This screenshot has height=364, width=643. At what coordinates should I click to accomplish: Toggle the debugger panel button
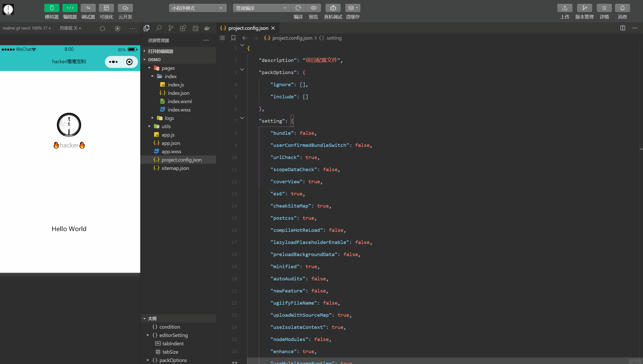(x=88, y=8)
